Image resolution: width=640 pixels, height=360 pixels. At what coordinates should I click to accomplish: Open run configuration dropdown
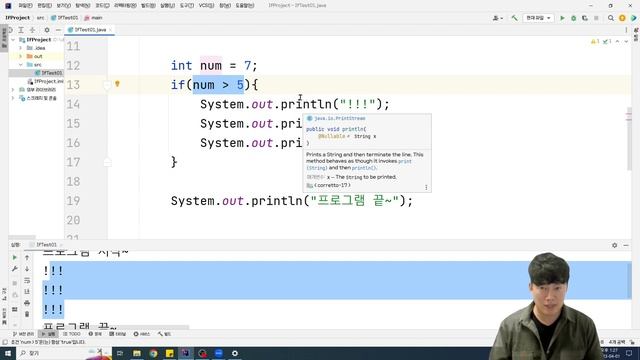[x=538, y=18]
